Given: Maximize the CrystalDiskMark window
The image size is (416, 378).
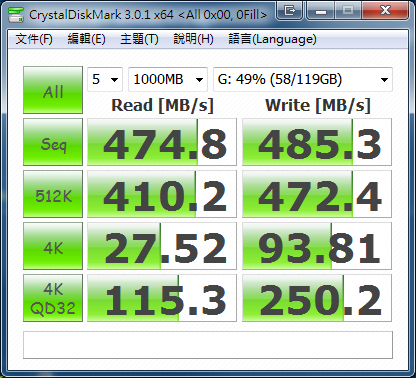Looking at the screenshot, I should click(x=348, y=11).
